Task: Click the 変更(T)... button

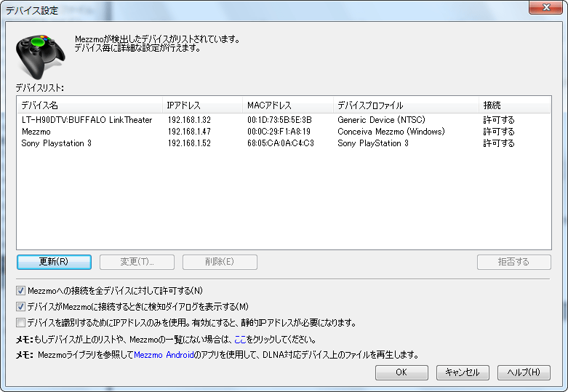Action: click(137, 262)
